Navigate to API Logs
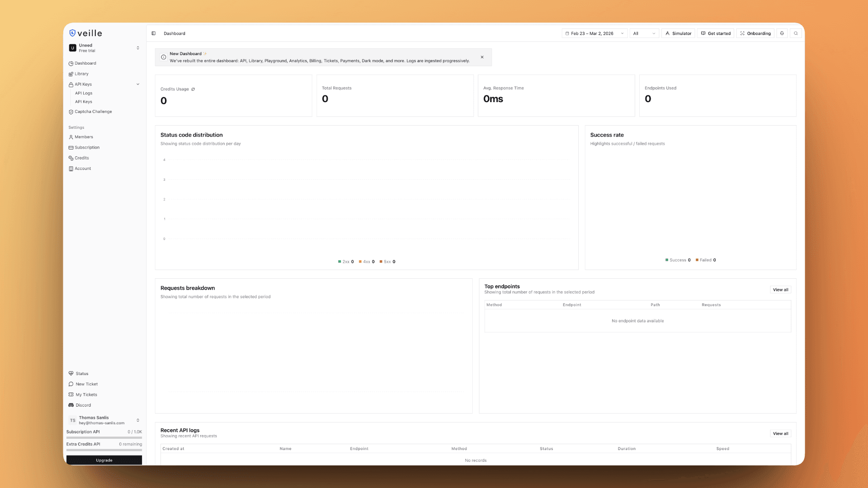868x488 pixels. pyautogui.click(x=84, y=93)
